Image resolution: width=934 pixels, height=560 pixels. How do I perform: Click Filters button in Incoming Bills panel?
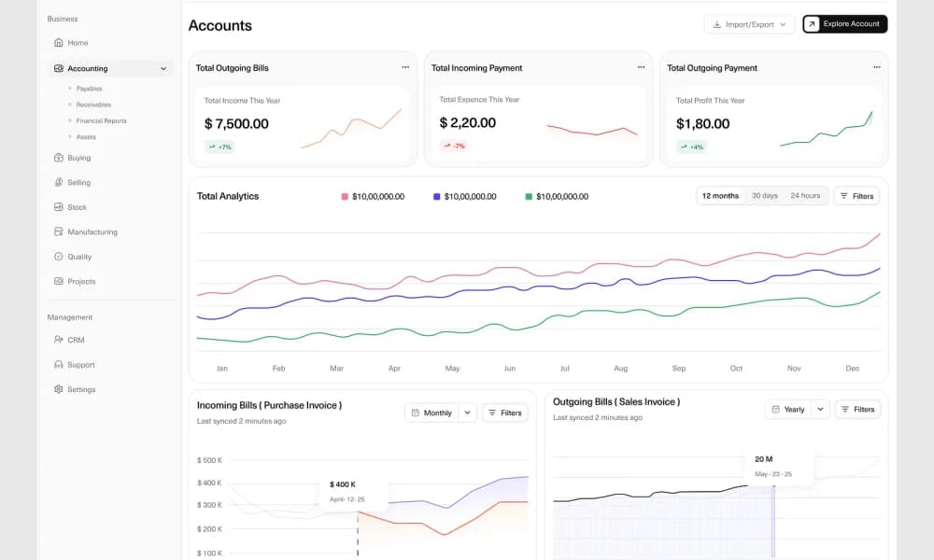click(x=504, y=413)
